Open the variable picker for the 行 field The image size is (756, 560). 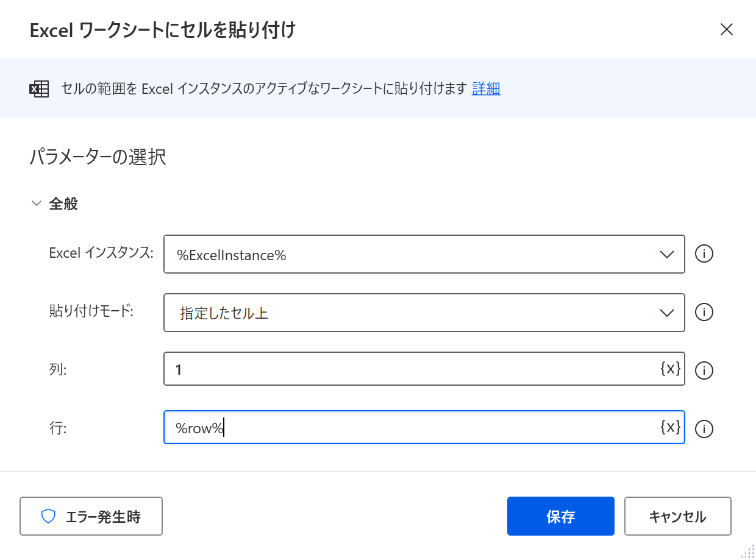pos(671,427)
